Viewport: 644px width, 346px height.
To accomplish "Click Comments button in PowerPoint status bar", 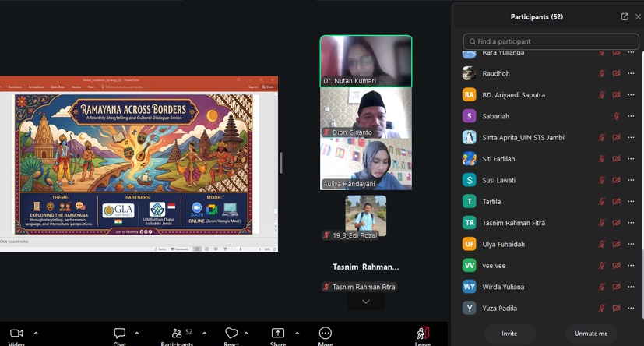I will tap(179, 249).
